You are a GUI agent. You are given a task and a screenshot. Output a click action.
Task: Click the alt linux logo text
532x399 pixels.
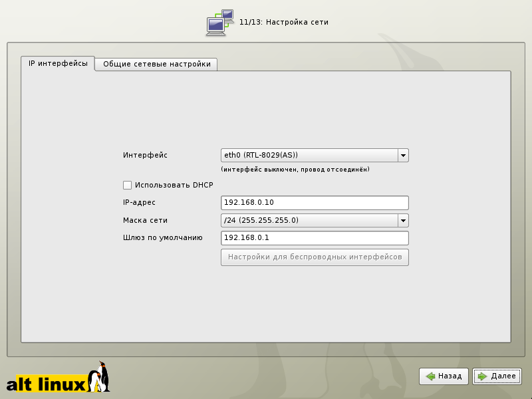[46, 384]
